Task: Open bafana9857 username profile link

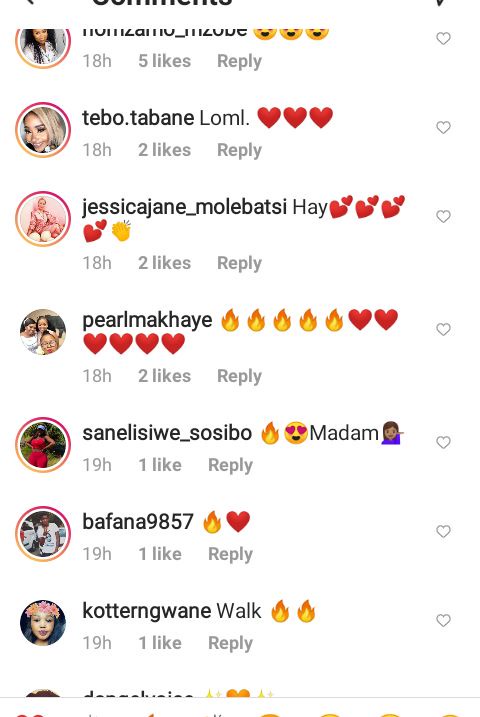Action: 138,522
